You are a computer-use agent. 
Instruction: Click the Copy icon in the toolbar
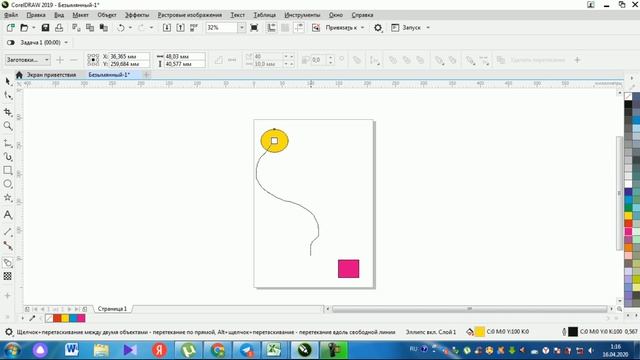tap(90, 27)
